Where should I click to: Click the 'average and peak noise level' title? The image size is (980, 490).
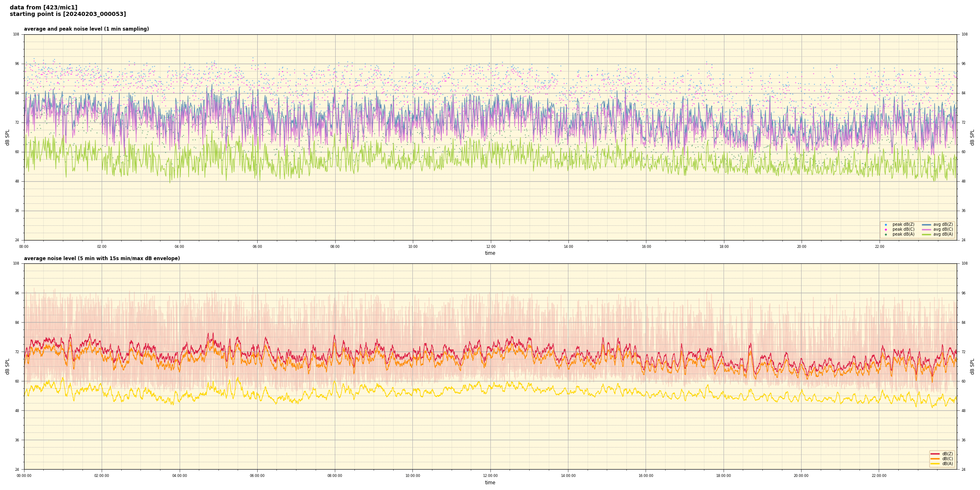(x=86, y=29)
